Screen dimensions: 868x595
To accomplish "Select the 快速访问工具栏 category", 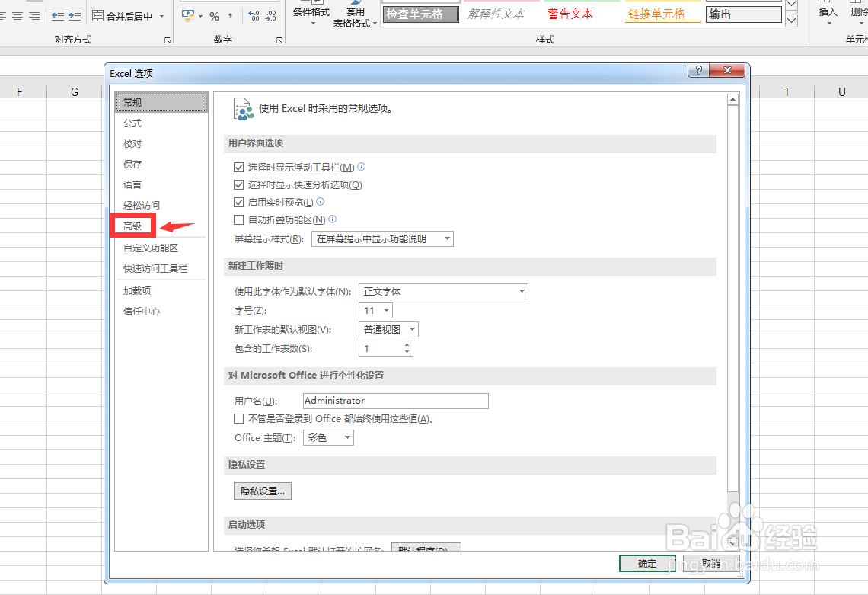I will [x=161, y=269].
